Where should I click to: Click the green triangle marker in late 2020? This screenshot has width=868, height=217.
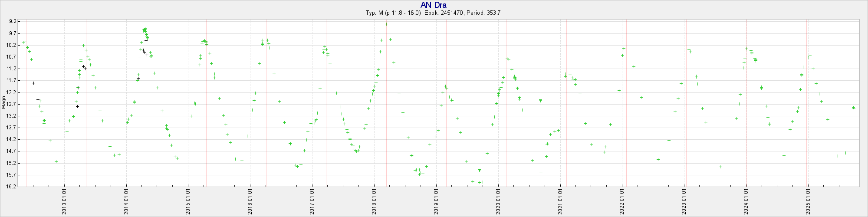pos(540,101)
